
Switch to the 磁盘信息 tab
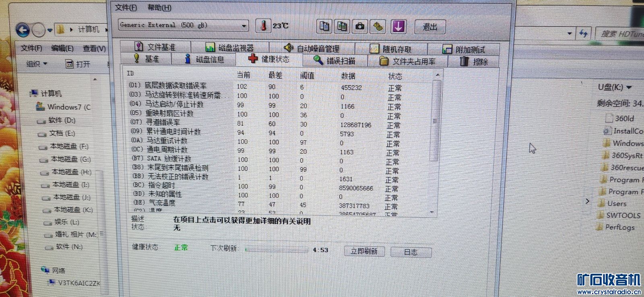[204, 59]
